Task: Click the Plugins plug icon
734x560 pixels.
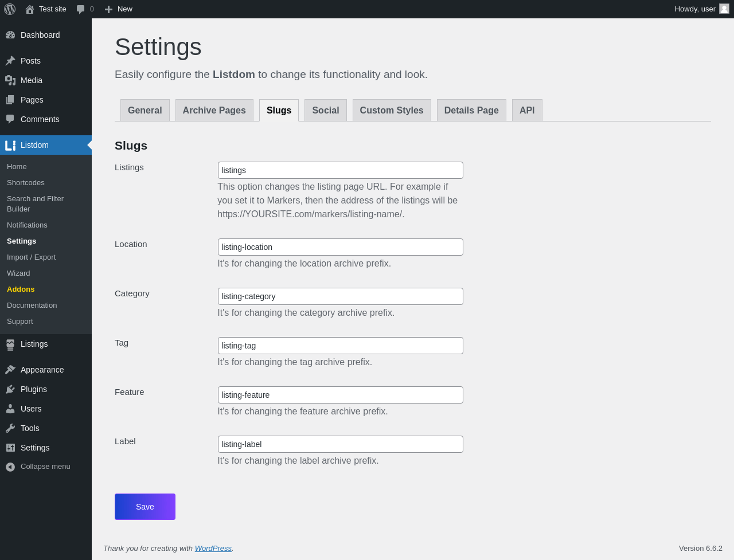Action: click(x=10, y=389)
